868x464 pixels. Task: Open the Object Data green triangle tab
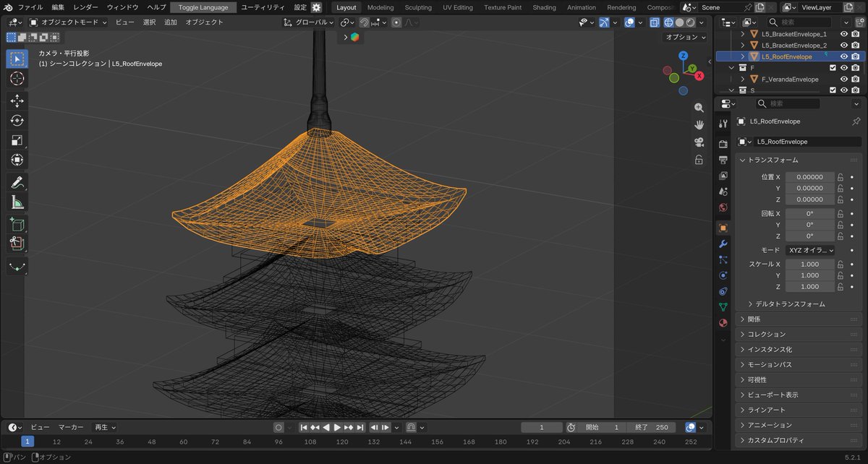(723, 307)
